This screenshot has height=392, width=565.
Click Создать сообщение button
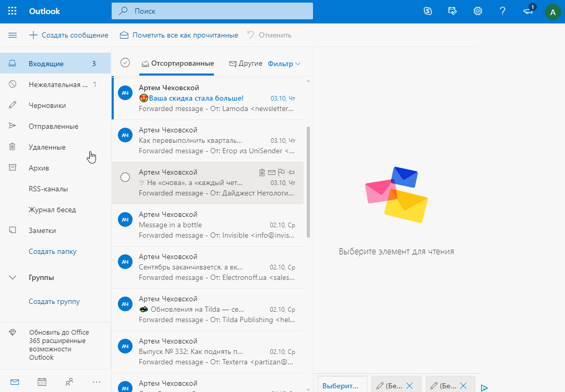[x=68, y=35]
